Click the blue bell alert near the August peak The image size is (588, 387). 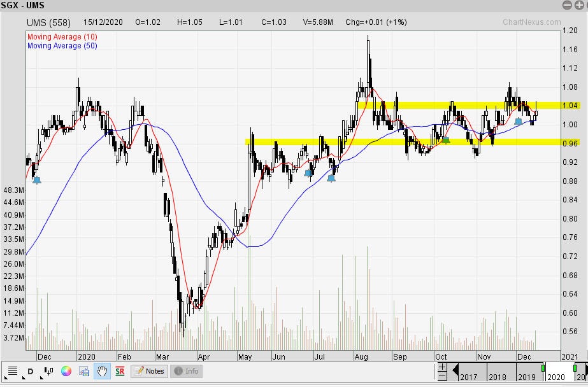pyautogui.click(x=520, y=121)
